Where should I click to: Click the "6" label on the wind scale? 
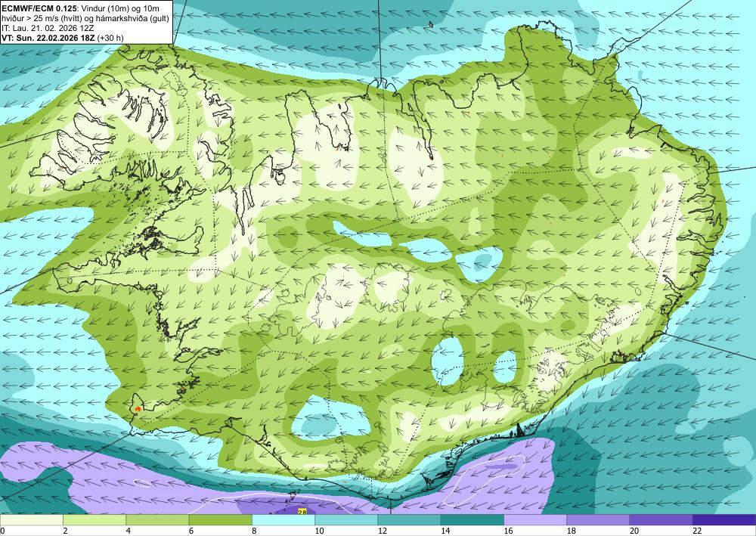coord(191,531)
